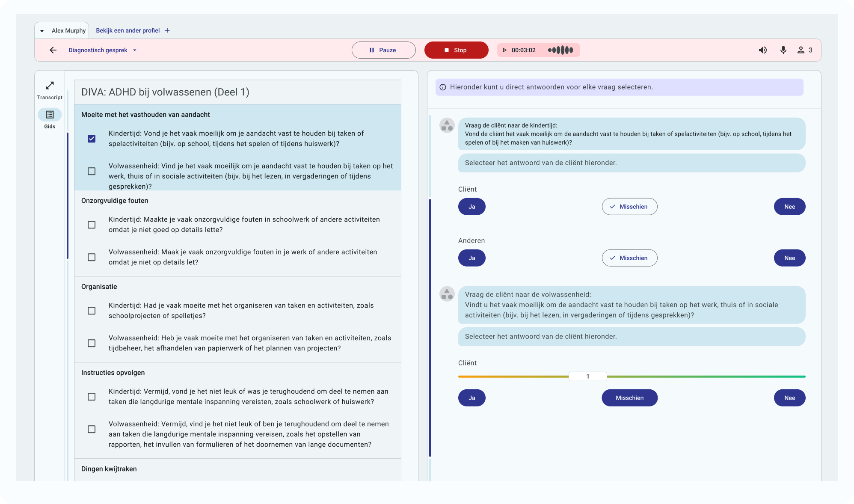Click the back arrow icon
This screenshot has width=854, height=504.
click(53, 50)
